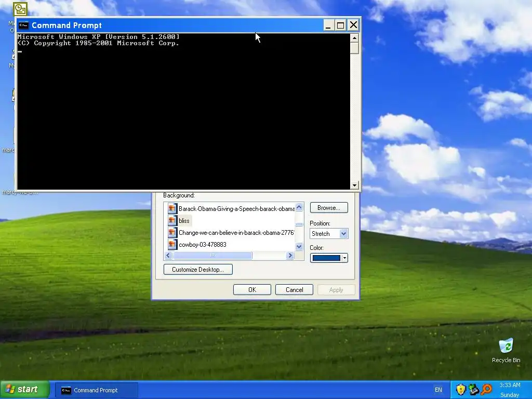Click the orange magnifier tray icon
The height and width of the screenshot is (399, 532).
486,390
